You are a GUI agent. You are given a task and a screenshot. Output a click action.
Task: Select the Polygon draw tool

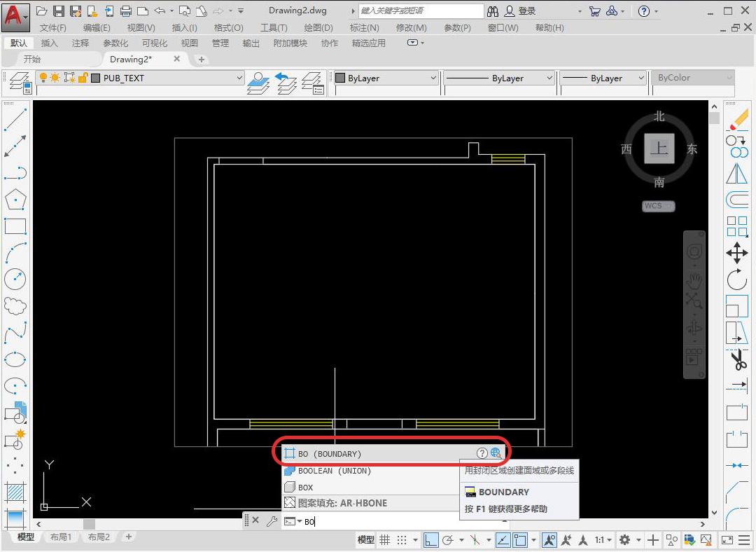15,199
